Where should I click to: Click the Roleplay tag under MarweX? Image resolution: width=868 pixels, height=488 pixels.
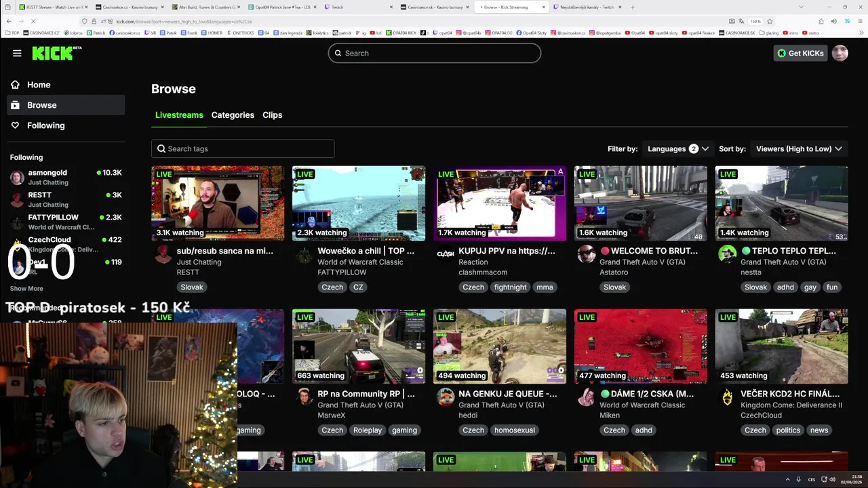[368, 430]
